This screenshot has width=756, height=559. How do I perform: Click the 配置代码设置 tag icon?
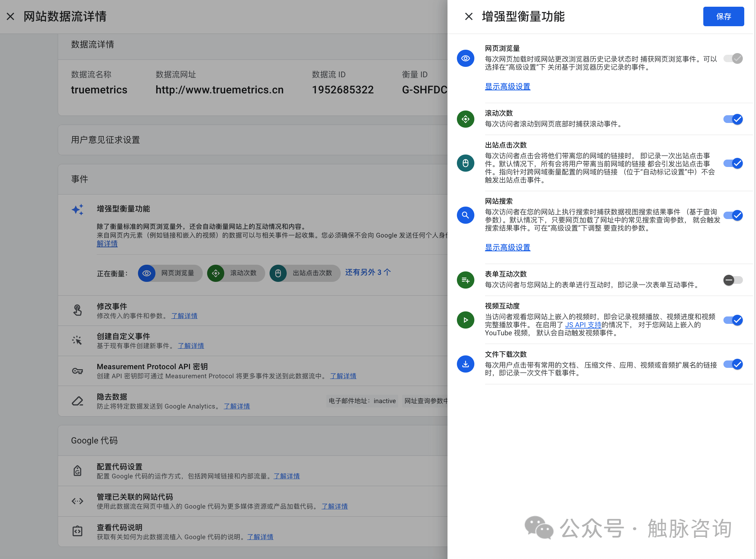pyautogui.click(x=78, y=471)
